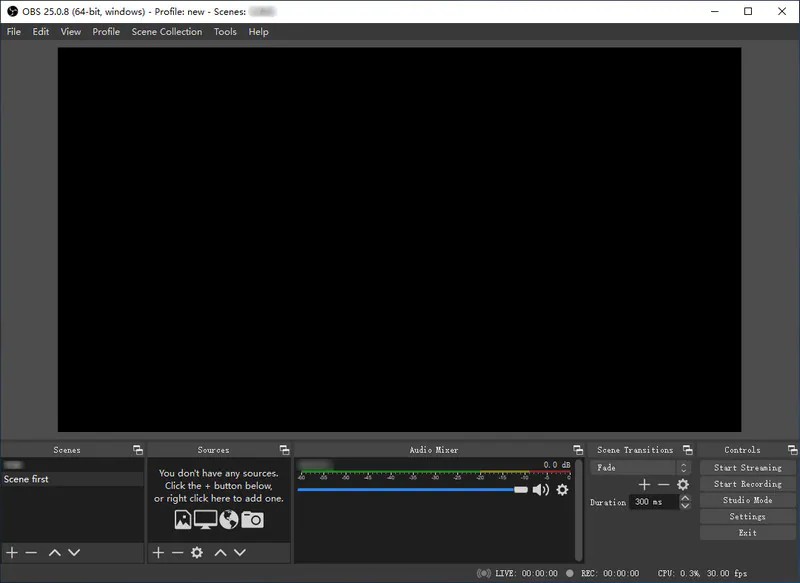Pop out the Audio Mixer panel
The width and height of the screenshot is (800, 583).
click(577, 449)
